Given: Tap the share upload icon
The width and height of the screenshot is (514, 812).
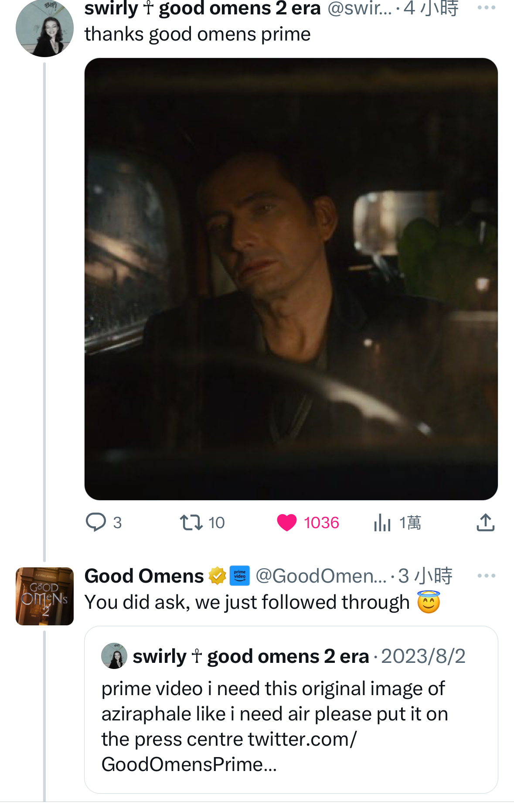Looking at the screenshot, I should (x=485, y=522).
